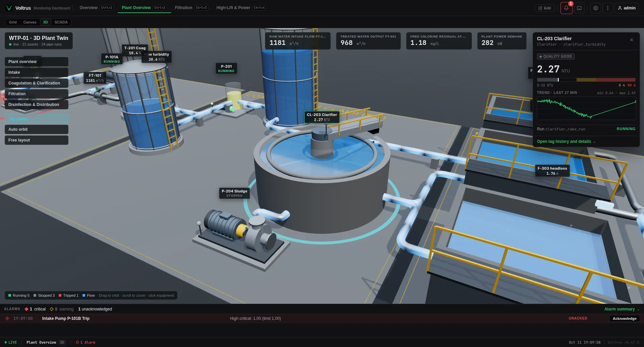Open the Raw Water Intake Flow card

(298, 41)
